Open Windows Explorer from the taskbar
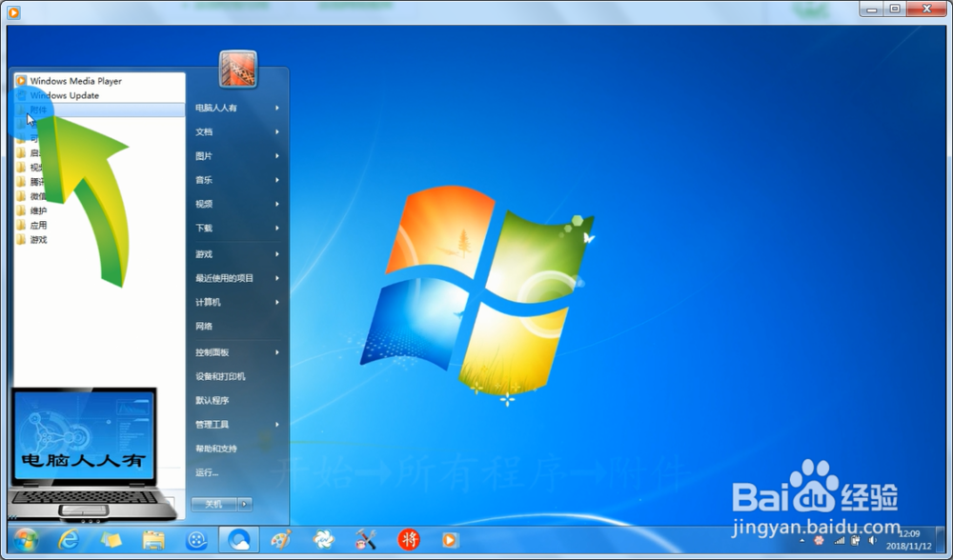 153,540
